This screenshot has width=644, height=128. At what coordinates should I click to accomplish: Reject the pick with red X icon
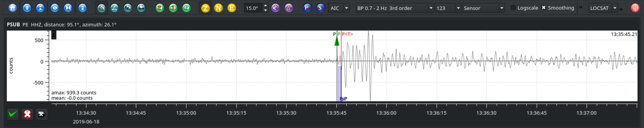tap(27, 114)
